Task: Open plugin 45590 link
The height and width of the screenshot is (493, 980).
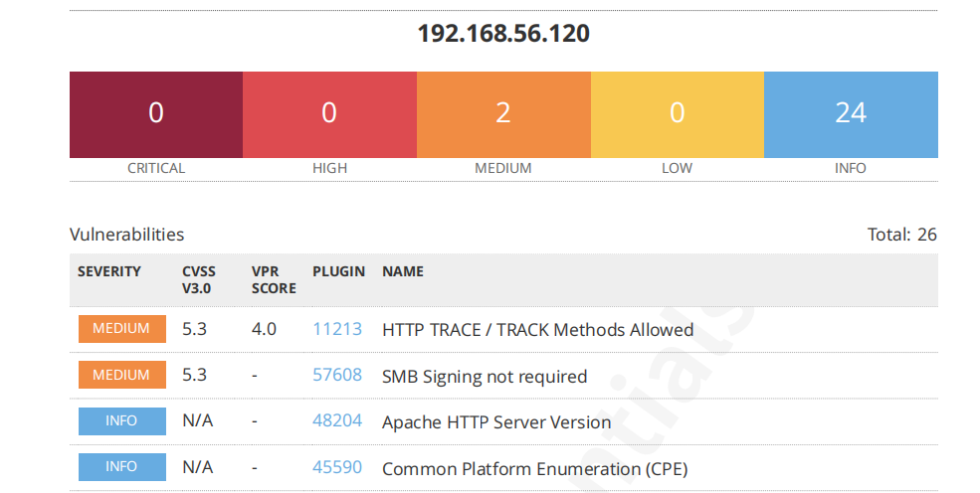Action: [337, 467]
